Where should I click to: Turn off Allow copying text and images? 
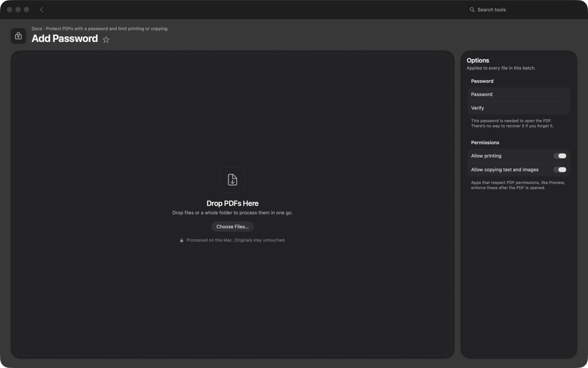point(560,170)
